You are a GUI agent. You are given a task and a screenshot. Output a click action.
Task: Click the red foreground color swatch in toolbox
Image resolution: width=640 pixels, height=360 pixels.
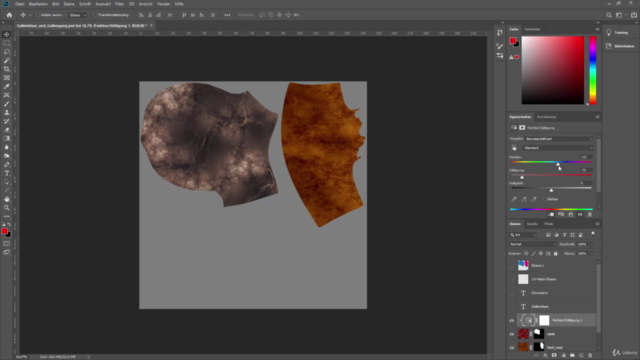click(4, 231)
